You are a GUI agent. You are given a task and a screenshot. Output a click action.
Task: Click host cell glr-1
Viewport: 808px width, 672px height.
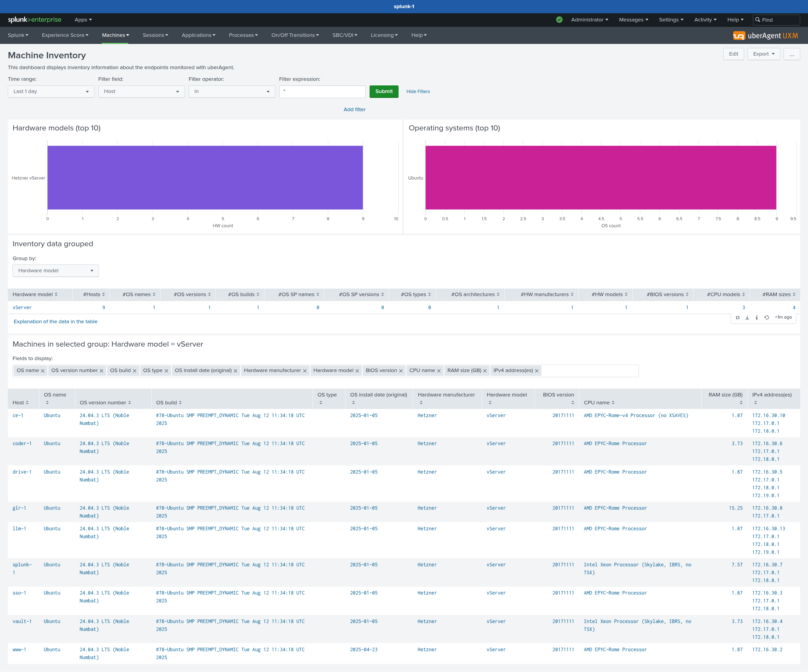[19, 508]
